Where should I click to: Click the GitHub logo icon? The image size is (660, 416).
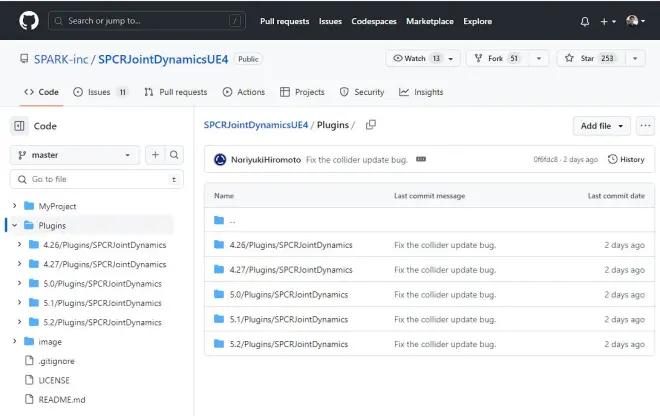(26, 20)
